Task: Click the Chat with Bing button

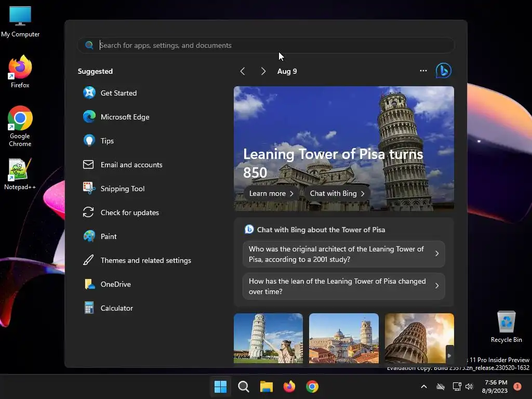Action: click(337, 193)
